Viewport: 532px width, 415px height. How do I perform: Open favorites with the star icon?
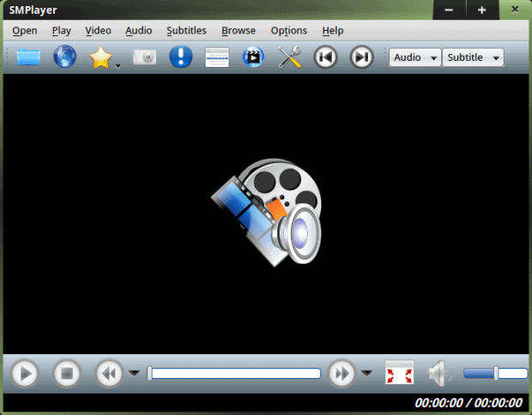(x=100, y=57)
